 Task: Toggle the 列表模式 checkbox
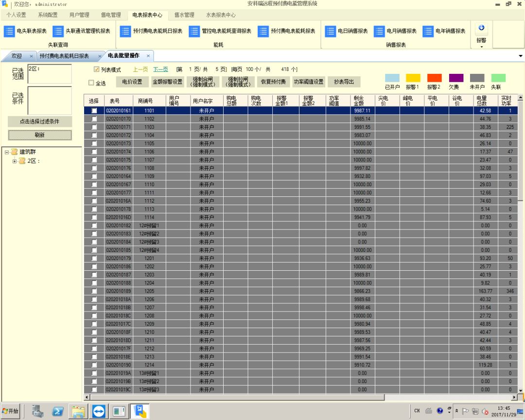[x=96, y=70]
